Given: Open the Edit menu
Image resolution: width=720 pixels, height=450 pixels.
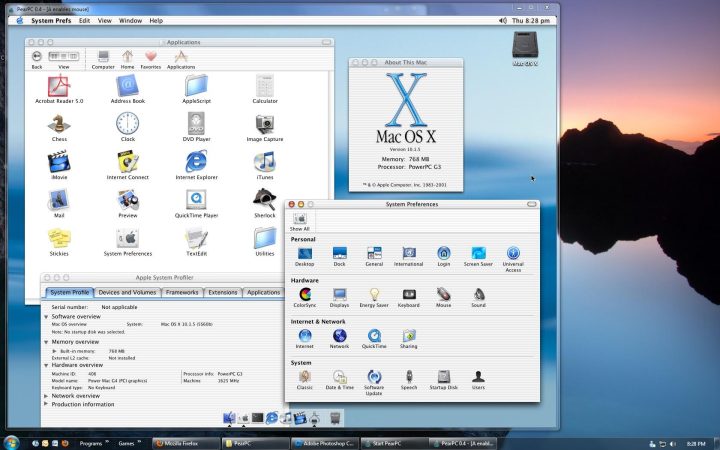Looking at the screenshot, I should 84,21.
